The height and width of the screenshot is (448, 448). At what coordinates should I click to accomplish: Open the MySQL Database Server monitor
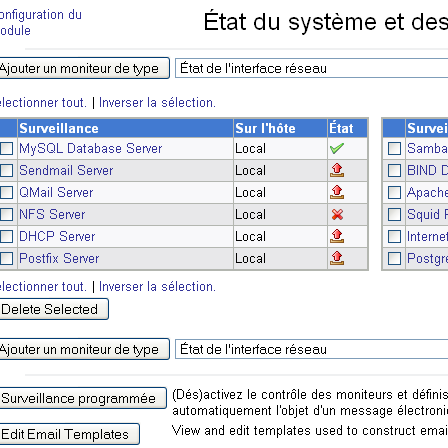pyautogui.click(x=91, y=148)
